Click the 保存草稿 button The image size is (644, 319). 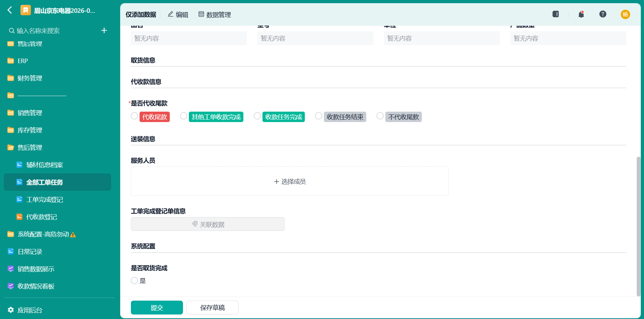pos(212,308)
